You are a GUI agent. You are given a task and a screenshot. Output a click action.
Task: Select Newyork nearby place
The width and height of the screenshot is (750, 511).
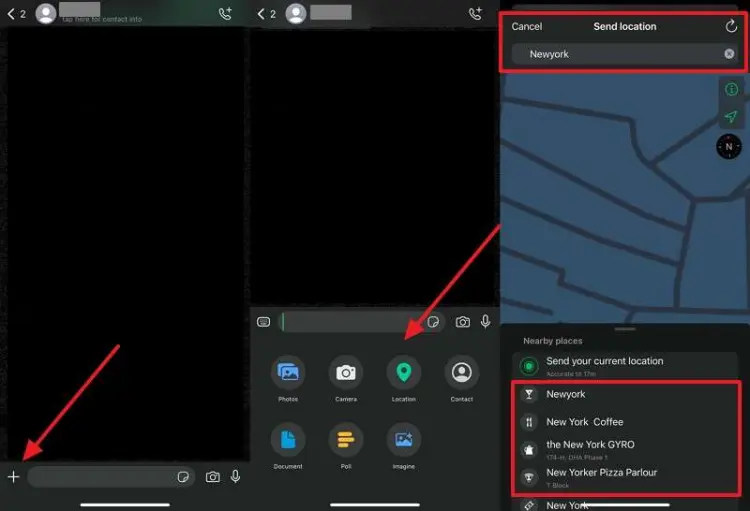tap(626, 395)
